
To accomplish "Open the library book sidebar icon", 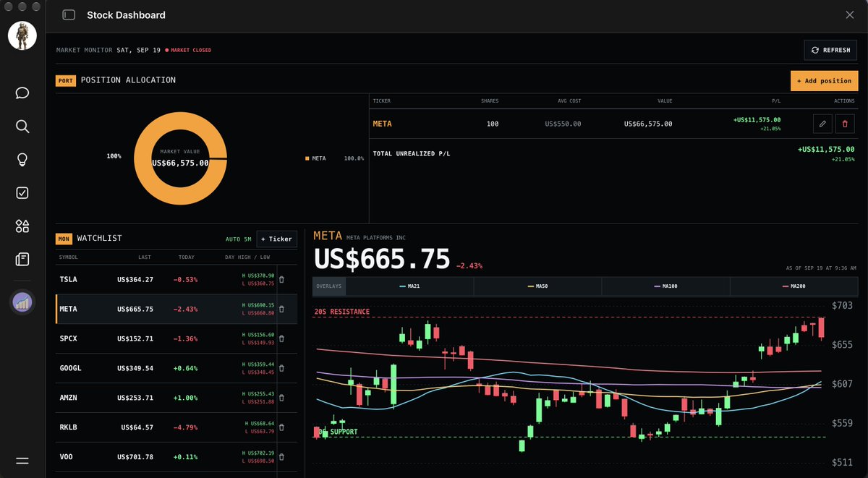I will pyautogui.click(x=22, y=259).
